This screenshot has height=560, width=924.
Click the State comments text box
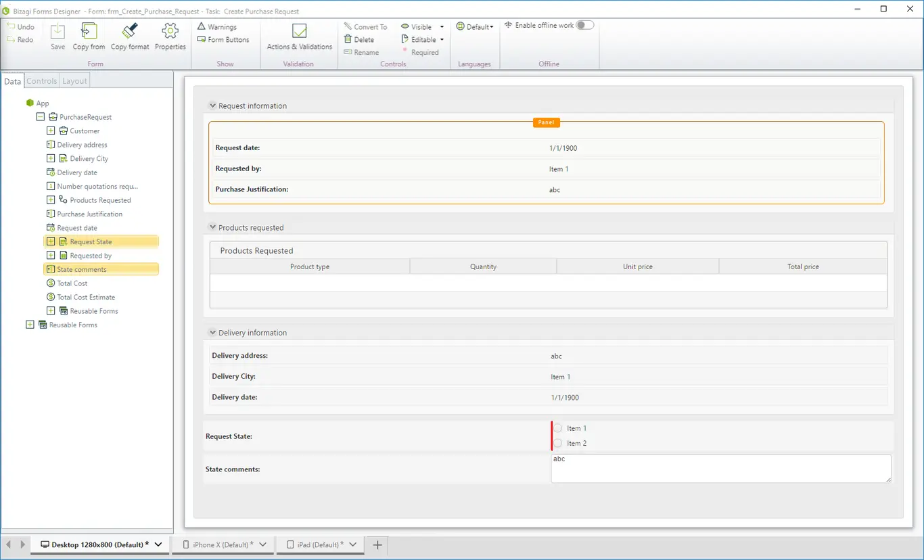pos(721,468)
